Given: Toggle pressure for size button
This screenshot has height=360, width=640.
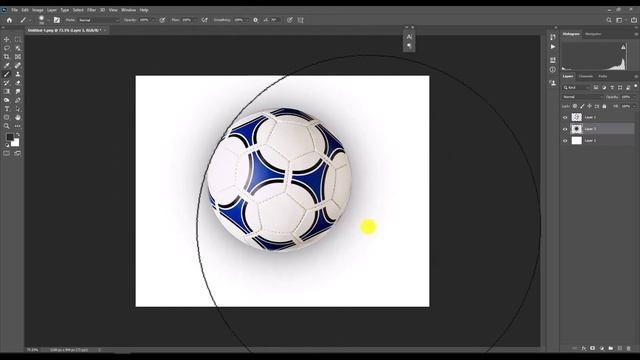Looking at the screenshot, I should coord(289,20).
